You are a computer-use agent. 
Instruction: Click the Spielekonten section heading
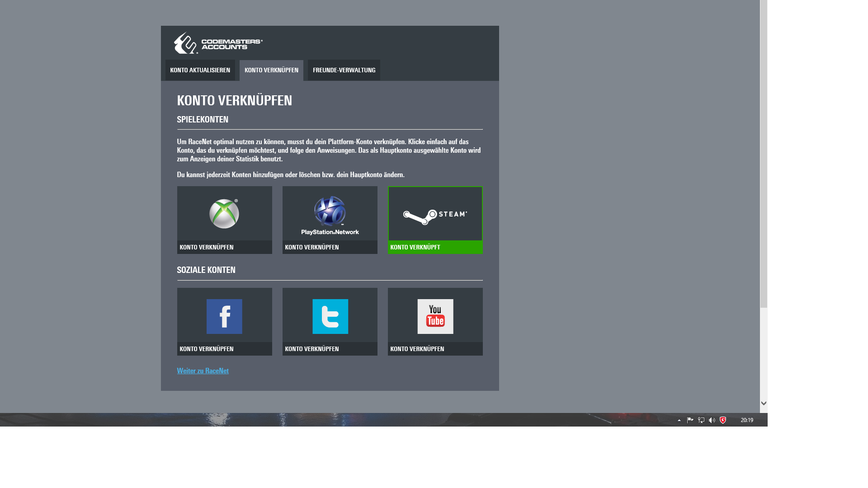[203, 120]
